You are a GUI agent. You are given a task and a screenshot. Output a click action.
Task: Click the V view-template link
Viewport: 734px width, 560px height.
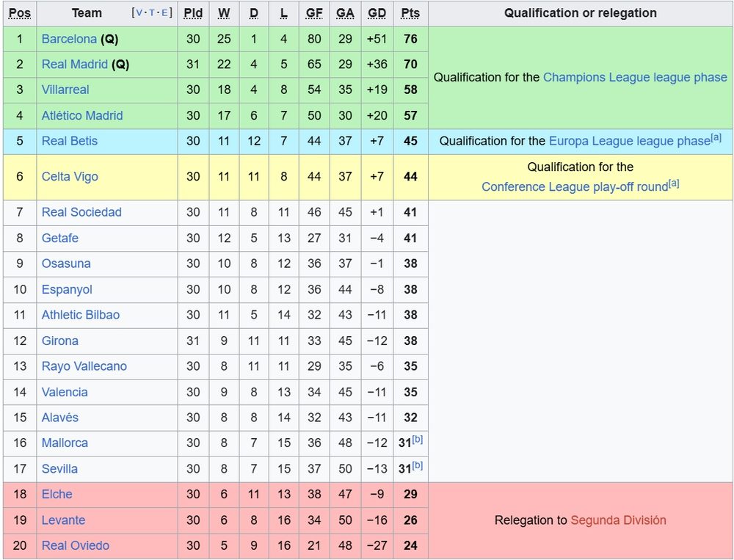139,13
